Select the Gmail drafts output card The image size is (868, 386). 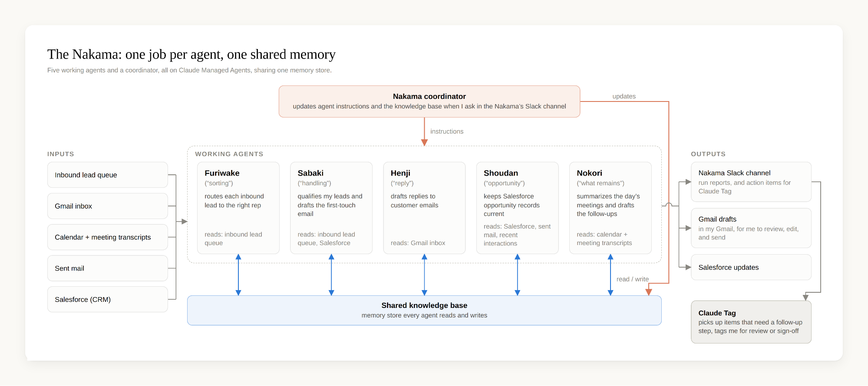pyautogui.click(x=751, y=228)
